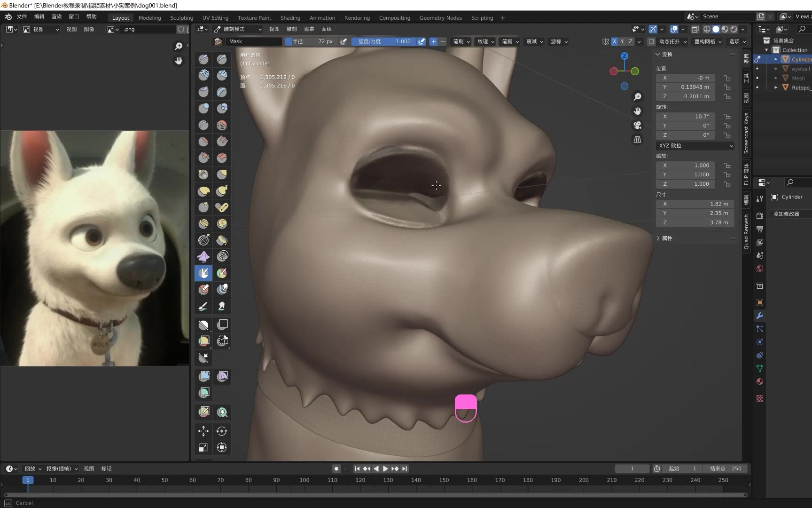812x508 pixels.
Task: Select the Line Project tool
Action: (203, 357)
